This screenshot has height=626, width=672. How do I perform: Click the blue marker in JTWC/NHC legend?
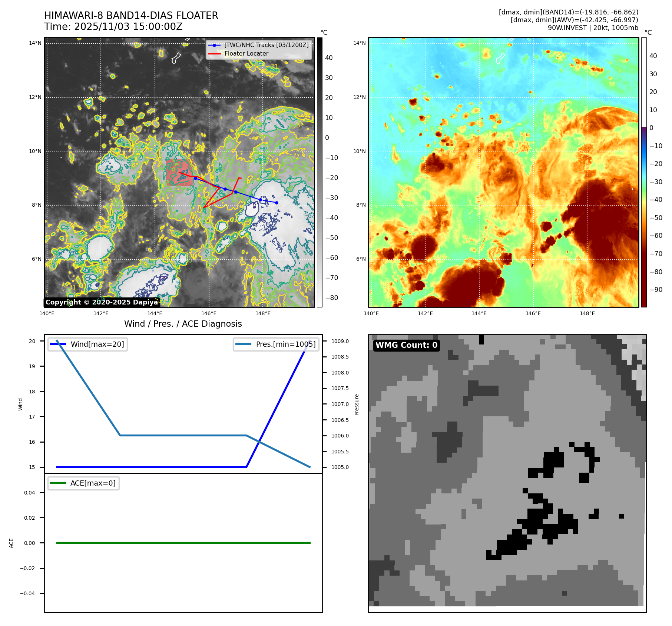click(214, 45)
